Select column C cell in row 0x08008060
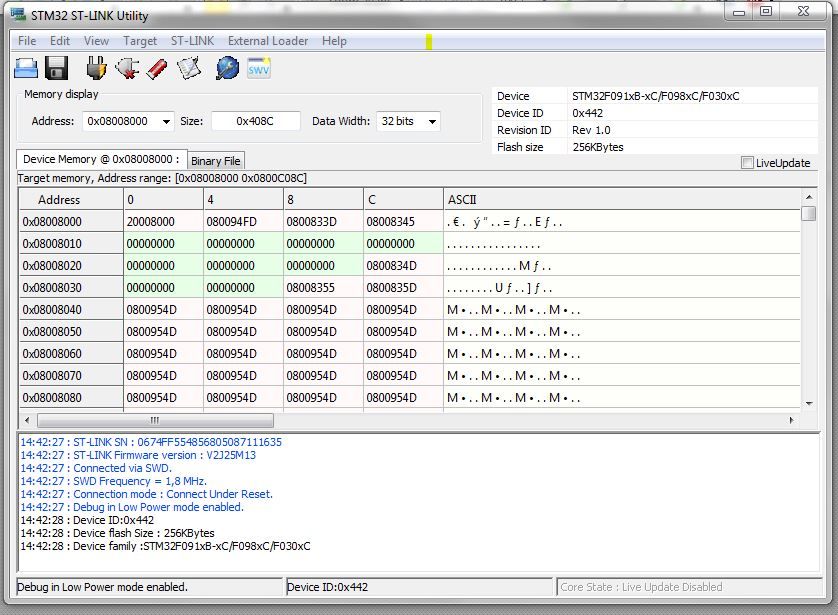The height and width of the screenshot is (615, 838). click(404, 353)
